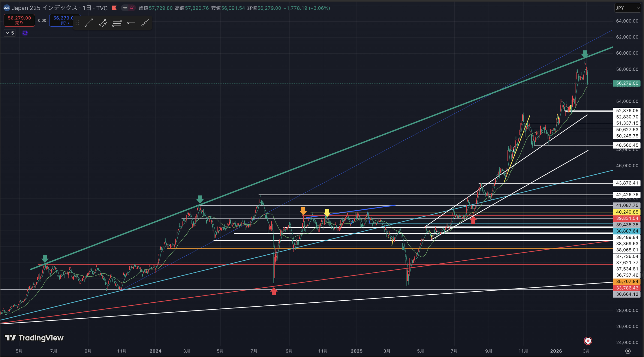This screenshot has width=644, height=357.
Task: Open chart settings gear in corner
Action: (x=628, y=351)
